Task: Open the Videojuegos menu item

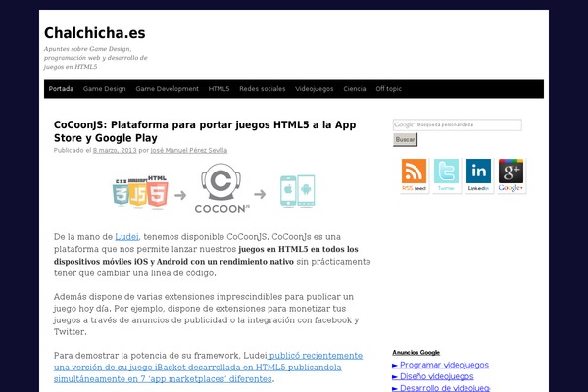Action: pos(315,89)
